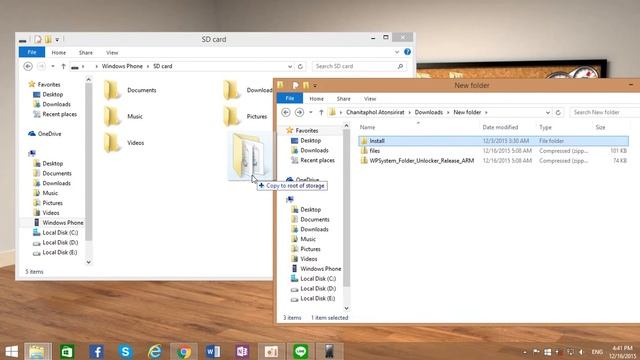Click the Search SD card field
Screen dimensions: 640x360
click(359, 66)
